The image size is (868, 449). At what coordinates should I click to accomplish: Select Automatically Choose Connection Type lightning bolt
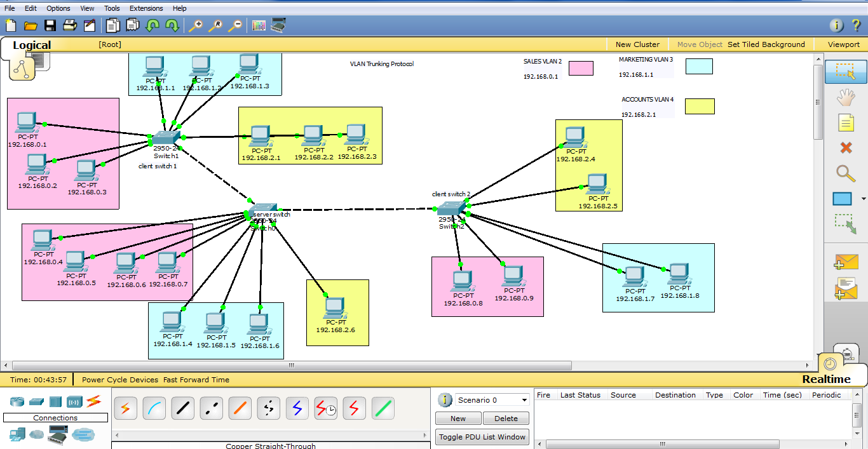coord(125,408)
